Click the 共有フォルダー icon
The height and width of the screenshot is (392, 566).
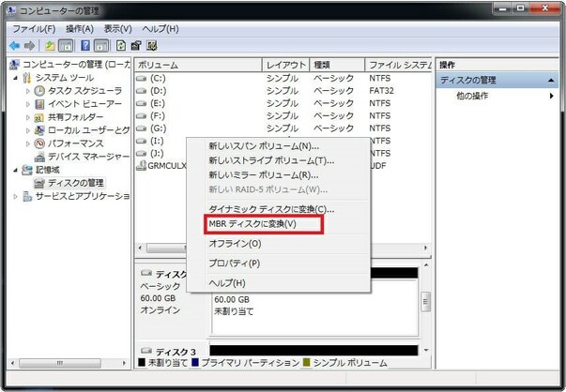click(39, 117)
